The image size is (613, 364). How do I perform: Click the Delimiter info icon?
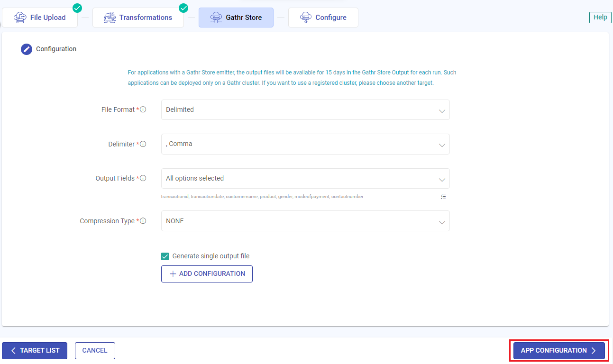pos(143,144)
